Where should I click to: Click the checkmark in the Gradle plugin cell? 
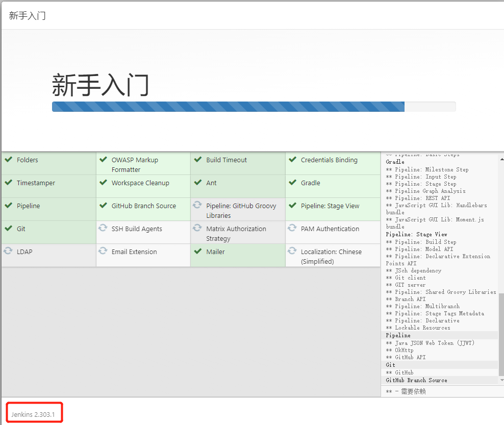292,182
